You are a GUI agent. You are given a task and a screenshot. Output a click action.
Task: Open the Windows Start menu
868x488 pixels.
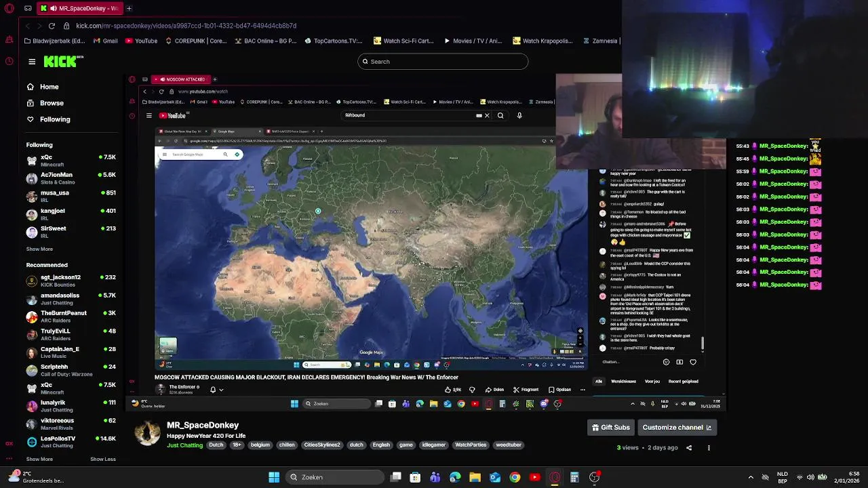point(274,477)
